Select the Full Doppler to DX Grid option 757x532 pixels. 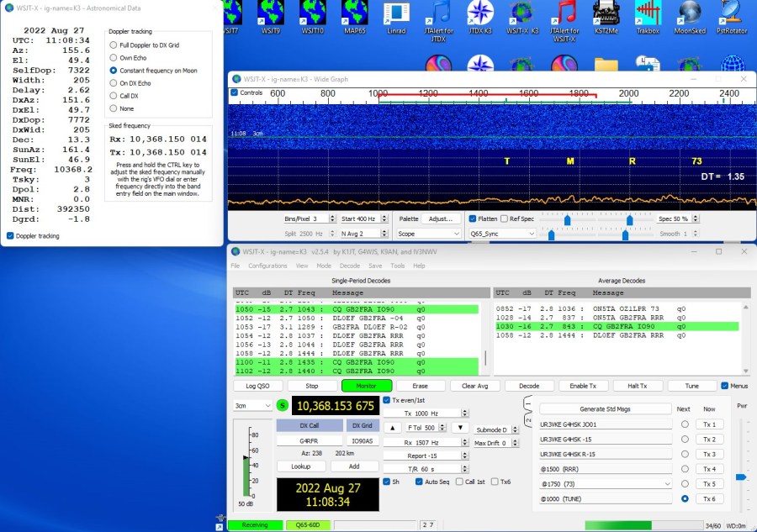pyautogui.click(x=114, y=45)
